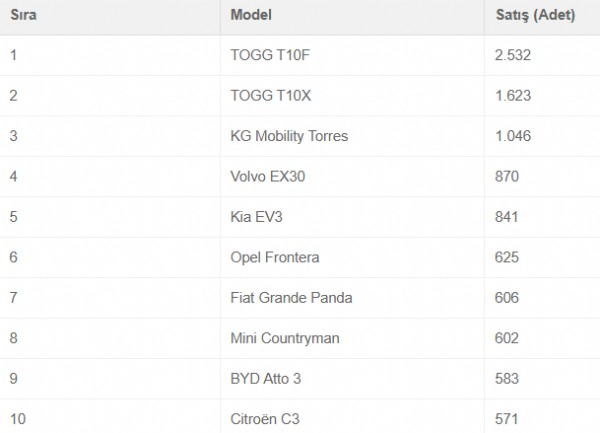Viewport: 600px width, 433px height.
Task: Click the 870 sales value
Action: tap(507, 177)
